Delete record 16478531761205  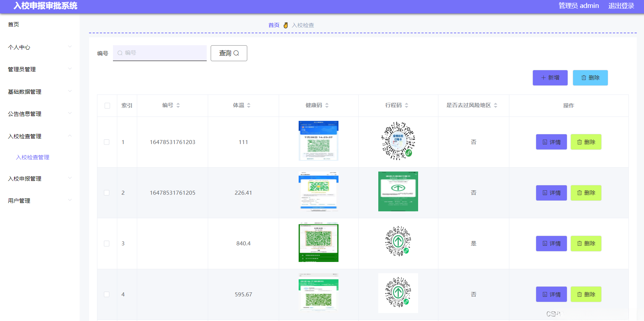point(586,193)
